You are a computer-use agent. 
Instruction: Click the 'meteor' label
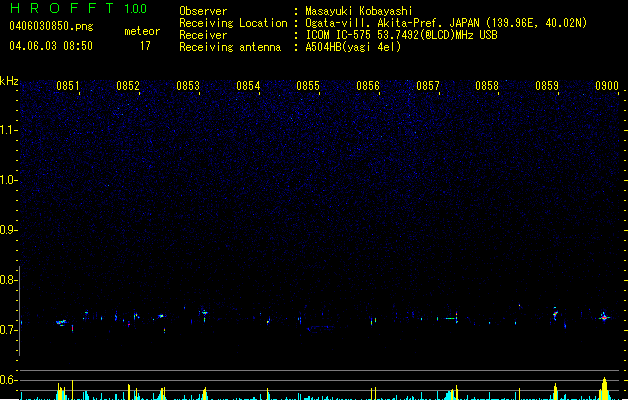click(x=142, y=31)
